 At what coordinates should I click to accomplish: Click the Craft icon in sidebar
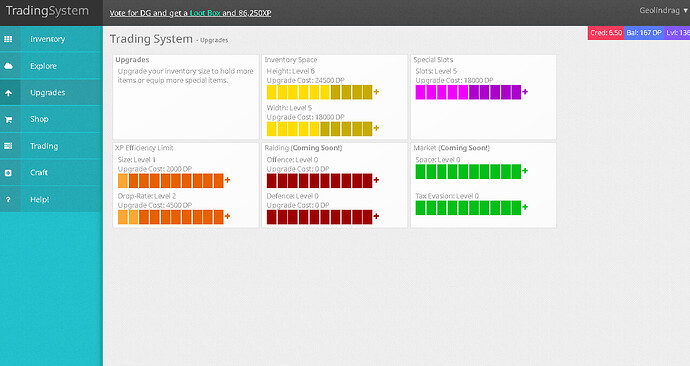8,173
